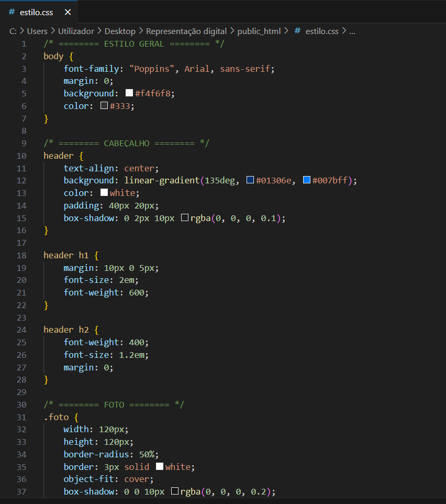This screenshot has height=504, width=446.
Task: Click line number 10 in the gutter
Action: click(21, 156)
